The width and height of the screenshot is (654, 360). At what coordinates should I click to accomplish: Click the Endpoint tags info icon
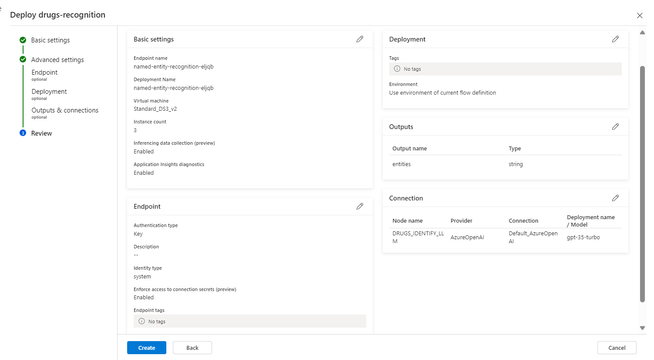click(x=141, y=321)
